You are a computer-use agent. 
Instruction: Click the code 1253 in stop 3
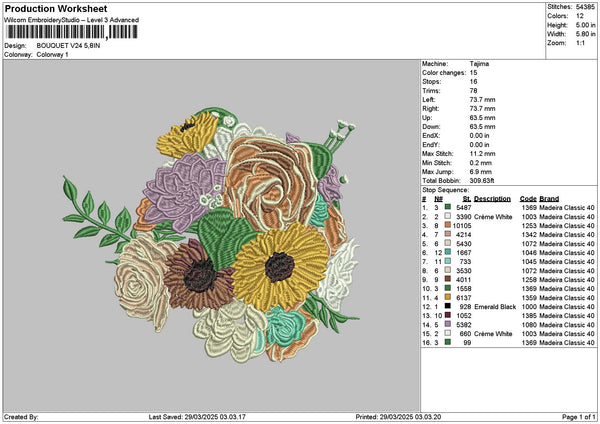pyautogui.click(x=529, y=225)
